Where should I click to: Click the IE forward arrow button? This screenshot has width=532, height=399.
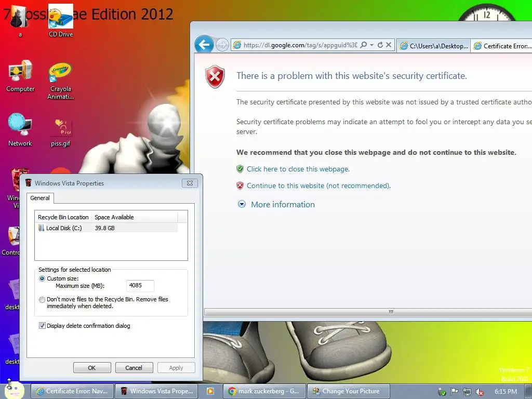(x=222, y=45)
